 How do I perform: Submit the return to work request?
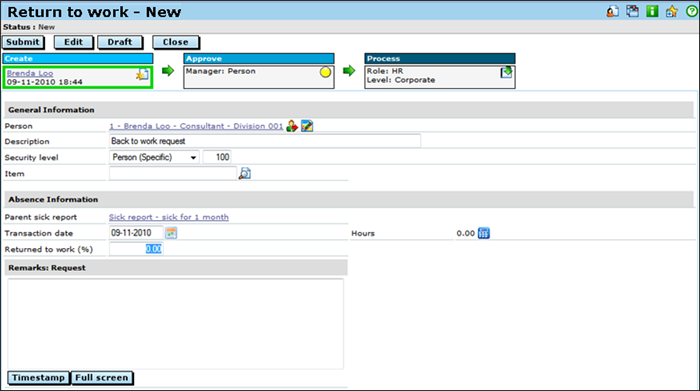coord(23,42)
